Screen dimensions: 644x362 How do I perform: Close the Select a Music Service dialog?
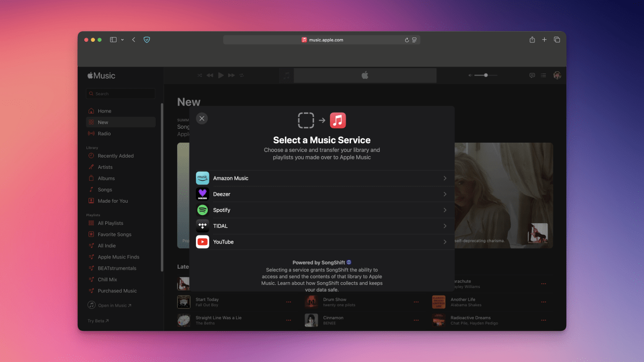(202, 119)
